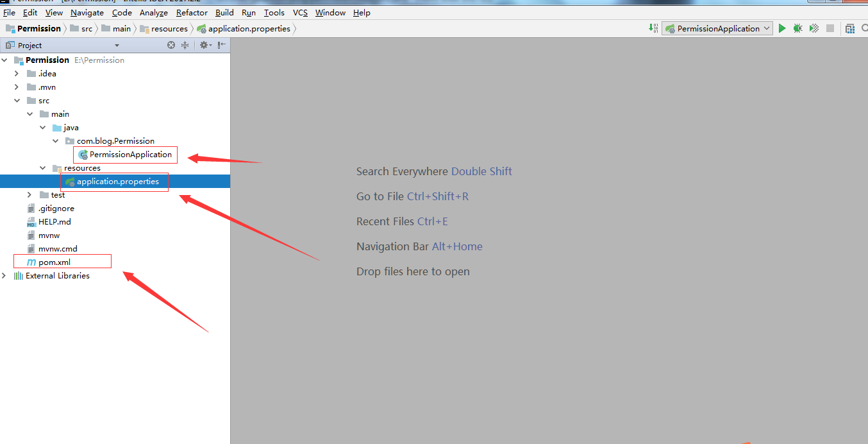The image size is (868, 444).
Task: Collapse the Permission root project node
Action: click(4, 60)
